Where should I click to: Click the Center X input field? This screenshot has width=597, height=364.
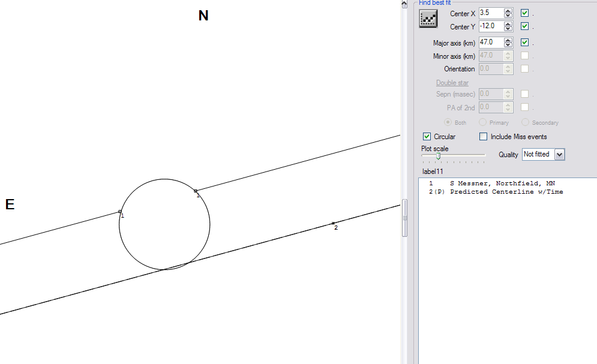pos(491,13)
